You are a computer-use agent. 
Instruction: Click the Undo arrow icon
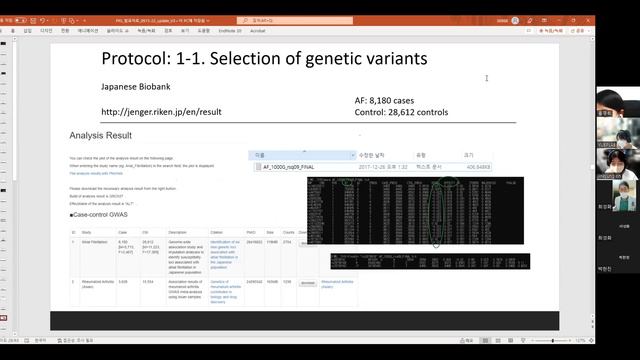[x=42, y=20]
